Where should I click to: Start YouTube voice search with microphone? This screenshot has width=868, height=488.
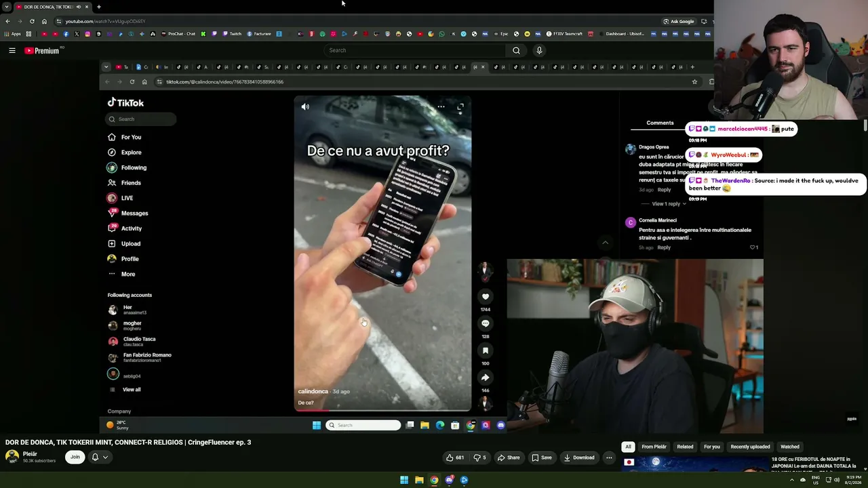pyautogui.click(x=539, y=50)
